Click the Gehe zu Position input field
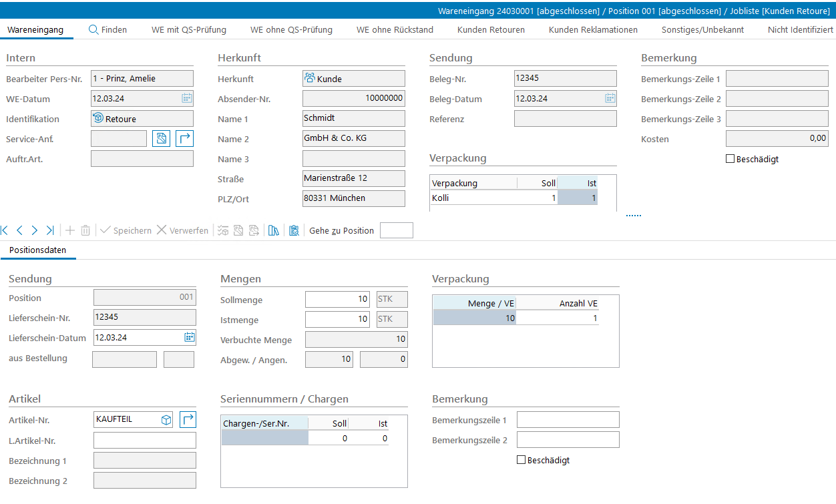The height and width of the screenshot is (504, 836). [396, 230]
